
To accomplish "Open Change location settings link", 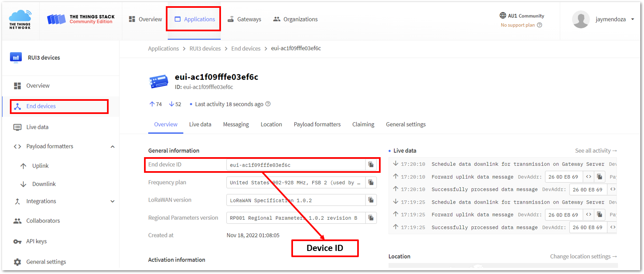I will point(584,256).
